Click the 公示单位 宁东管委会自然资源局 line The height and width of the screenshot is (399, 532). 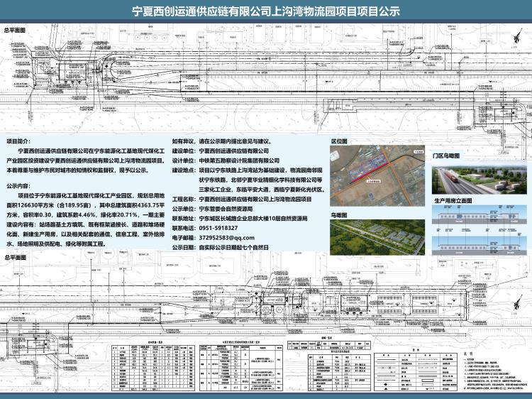[x=212, y=209]
